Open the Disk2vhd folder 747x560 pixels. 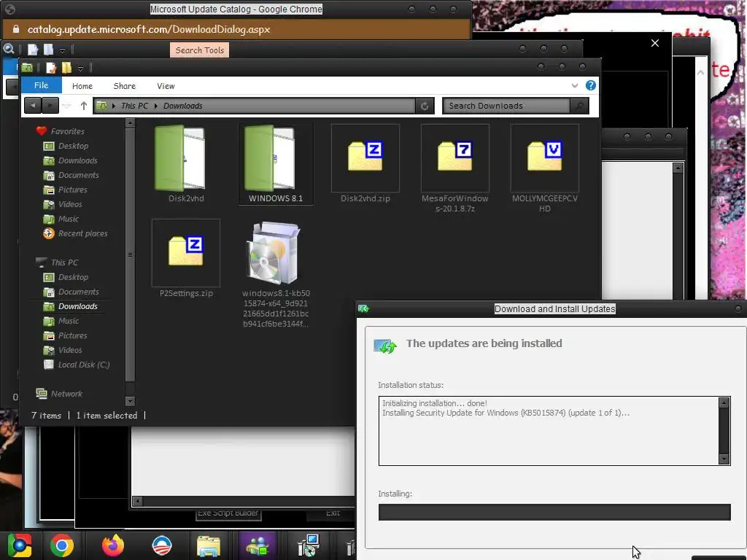click(x=186, y=163)
